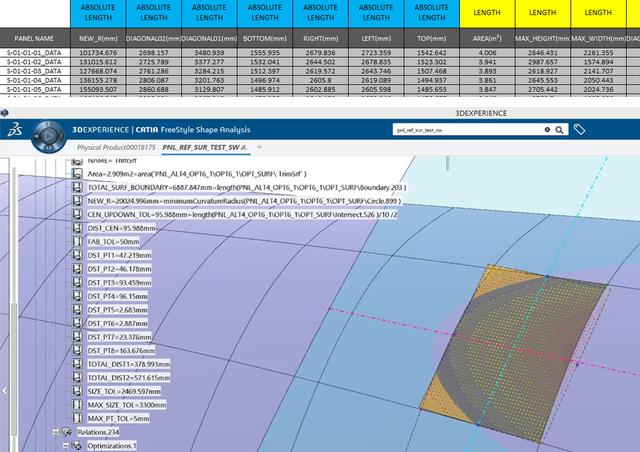Open the tag icon beside search
Screen dimensions: 640x452
coord(579,130)
